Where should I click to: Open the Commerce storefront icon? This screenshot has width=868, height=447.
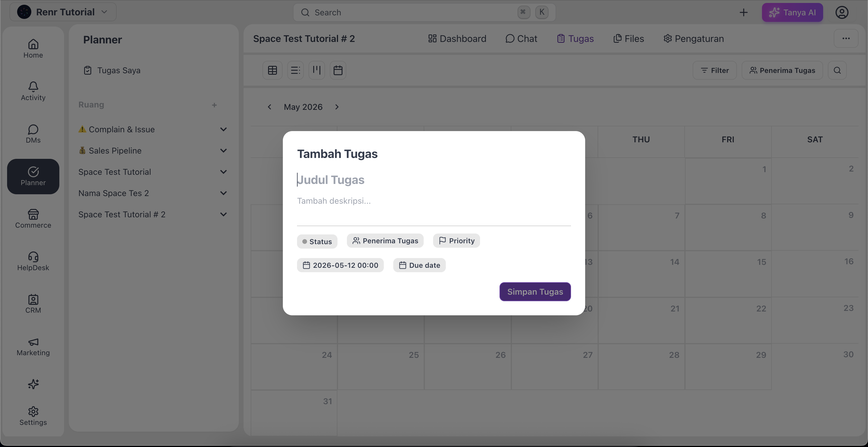point(33,219)
